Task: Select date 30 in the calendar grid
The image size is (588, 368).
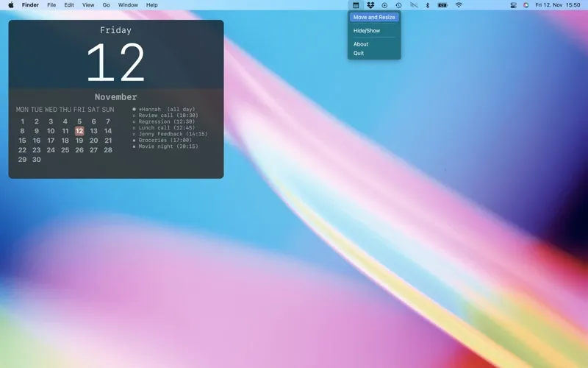Action: [x=36, y=160]
